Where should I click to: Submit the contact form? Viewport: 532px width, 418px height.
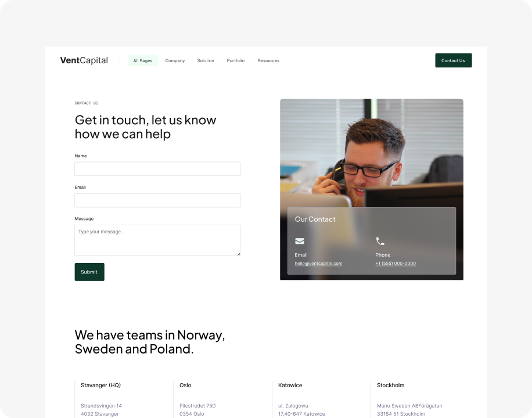89,272
